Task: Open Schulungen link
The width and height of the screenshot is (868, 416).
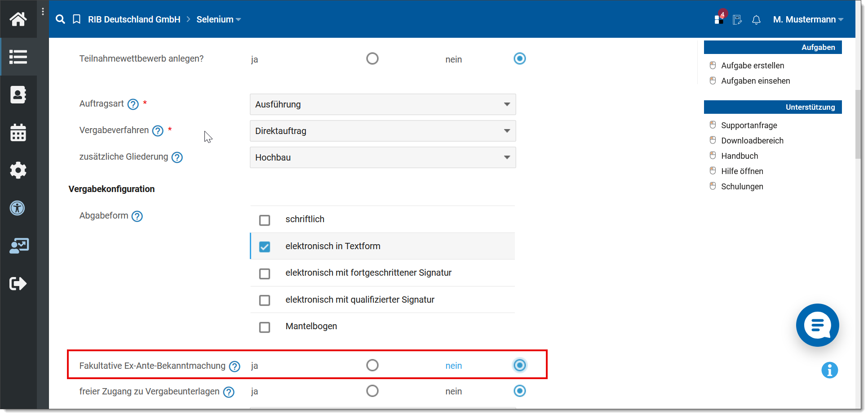Action: click(742, 187)
